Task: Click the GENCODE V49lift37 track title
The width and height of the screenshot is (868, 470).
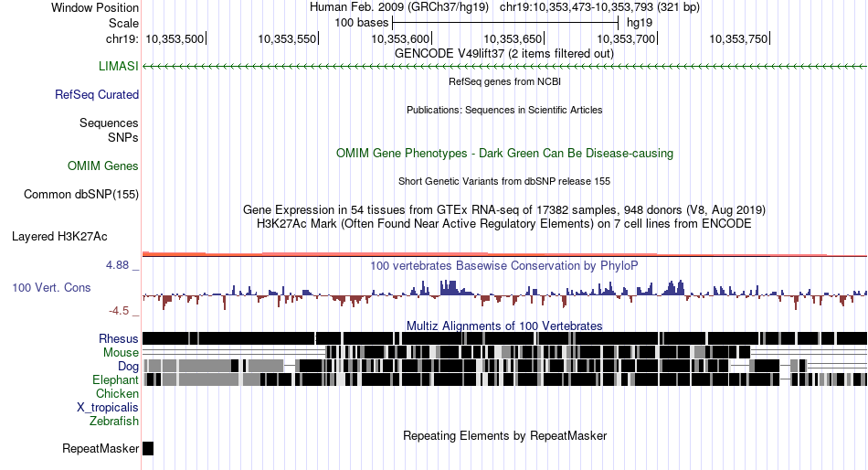Action: [503, 54]
